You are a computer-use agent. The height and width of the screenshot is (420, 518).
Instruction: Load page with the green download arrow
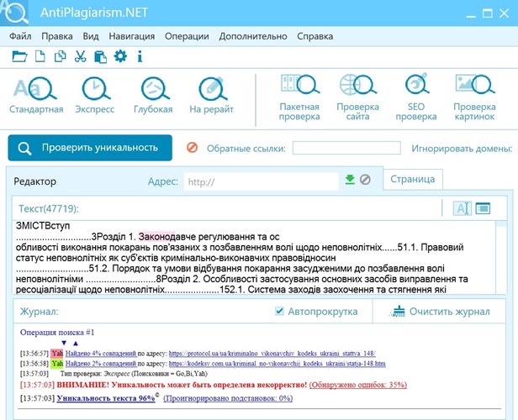click(350, 180)
